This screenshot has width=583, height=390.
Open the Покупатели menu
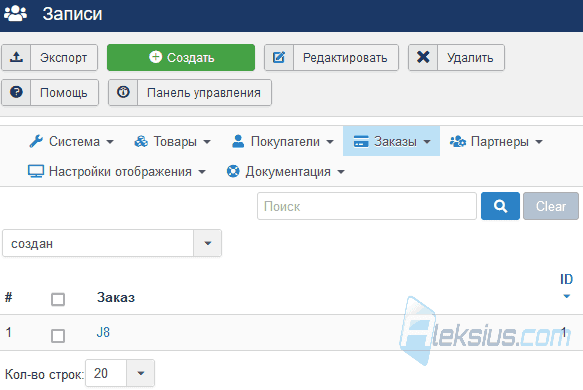pyautogui.click(x=283, y=141)
